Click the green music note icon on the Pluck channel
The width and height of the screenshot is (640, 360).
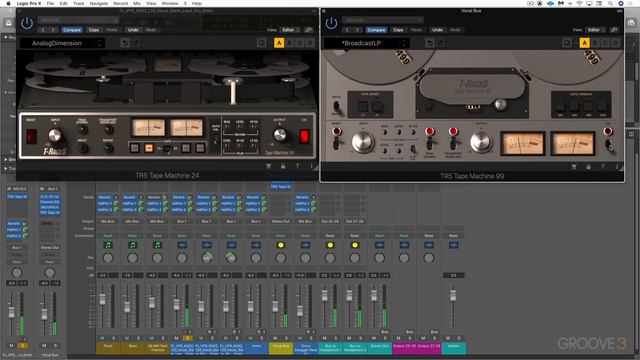(108, 245)
